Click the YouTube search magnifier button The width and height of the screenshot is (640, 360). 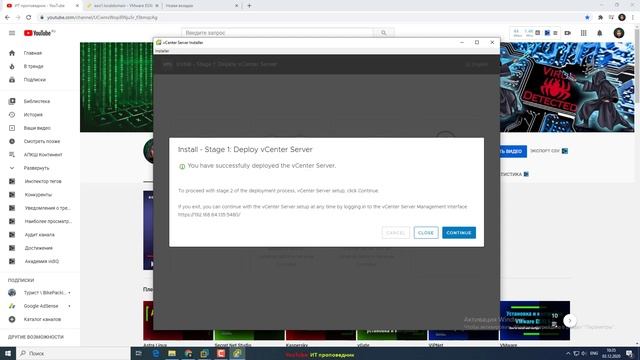(x=384, y=33)
